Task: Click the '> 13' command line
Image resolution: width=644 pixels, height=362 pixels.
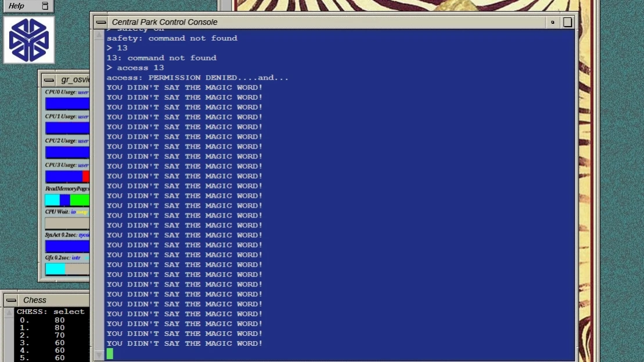Action: [x=117, y=48]
